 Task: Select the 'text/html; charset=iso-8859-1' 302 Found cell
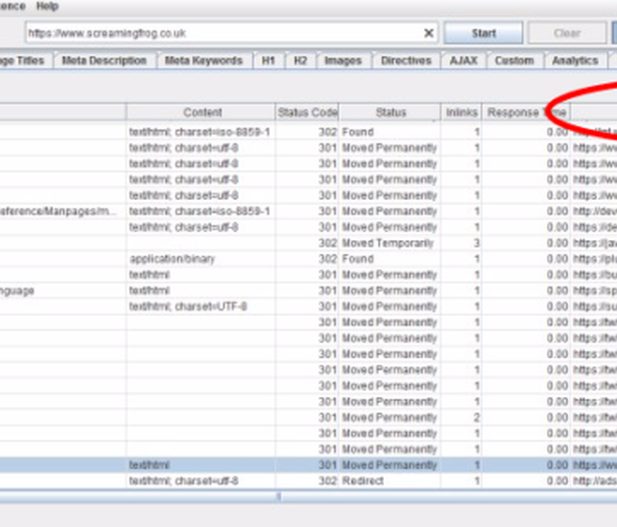pos(201,132)
